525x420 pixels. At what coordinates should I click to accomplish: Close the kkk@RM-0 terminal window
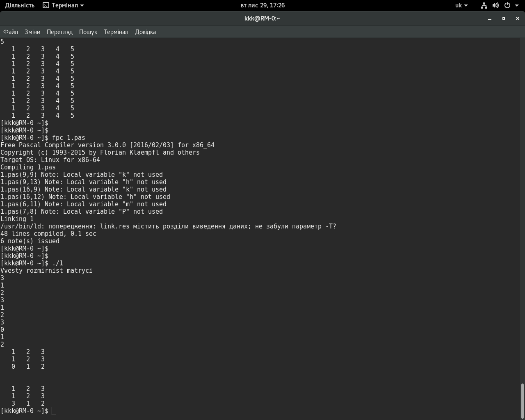[x=518, y=18]
